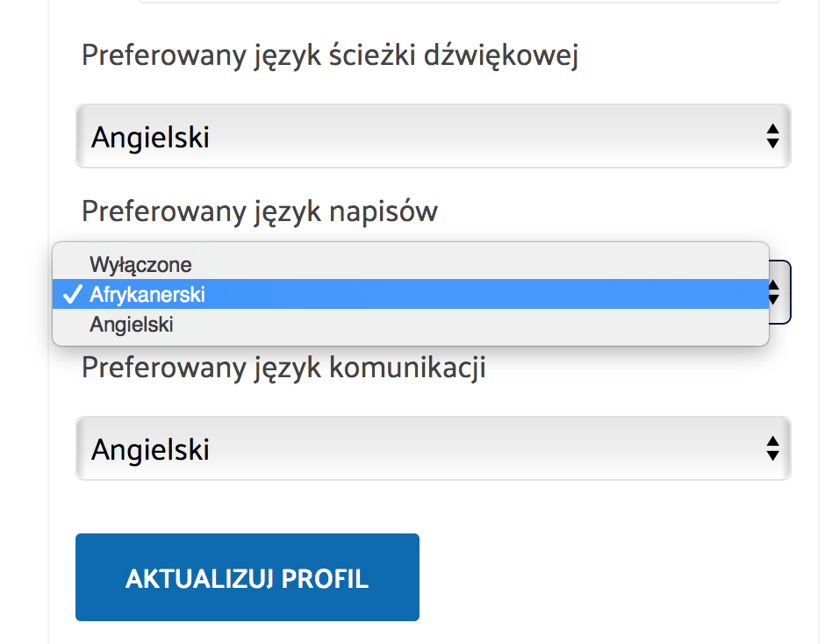Click the down arrow of the audio language select
Image resolution: width=839 pixels, height=644 pixels.
tap(772, 143)
